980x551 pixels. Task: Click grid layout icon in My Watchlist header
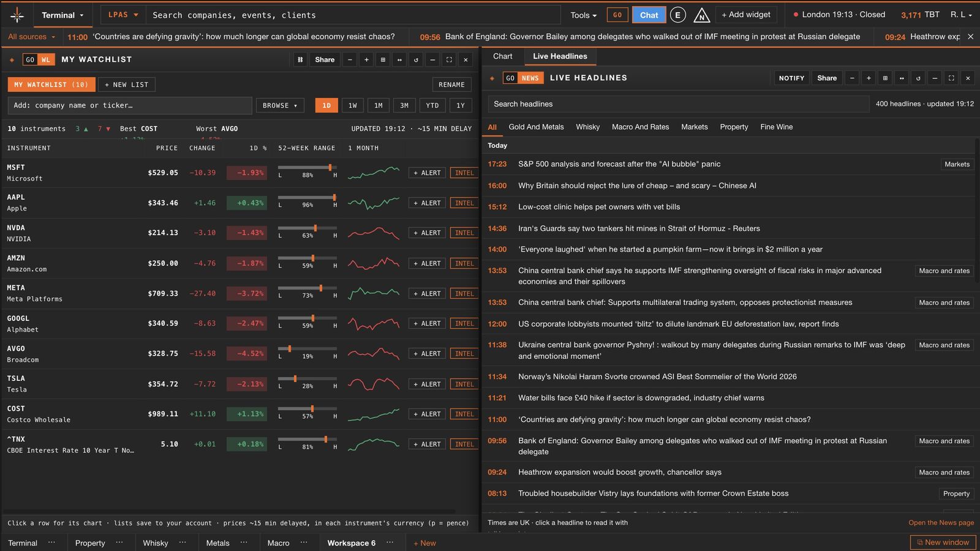pyautogui.click(x=383, y=59)
